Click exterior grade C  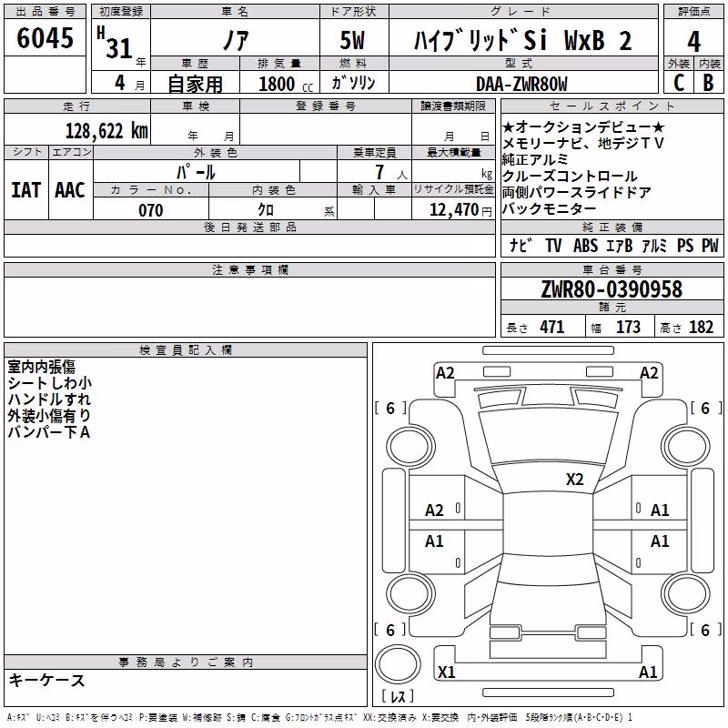point(679,83)
